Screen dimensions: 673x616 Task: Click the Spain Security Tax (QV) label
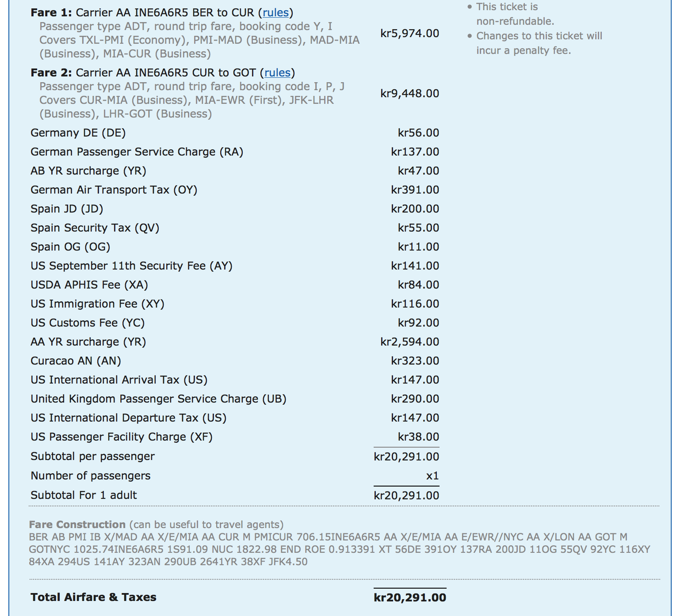tap(95, 228)
